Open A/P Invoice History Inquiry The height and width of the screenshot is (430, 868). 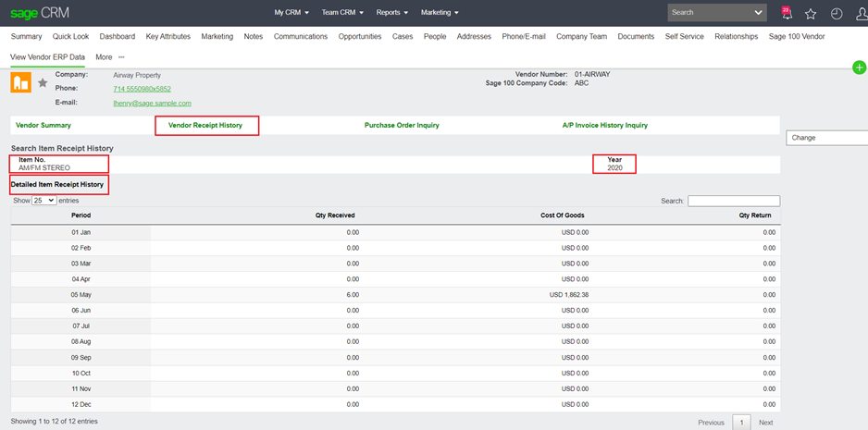click(605, 125)
